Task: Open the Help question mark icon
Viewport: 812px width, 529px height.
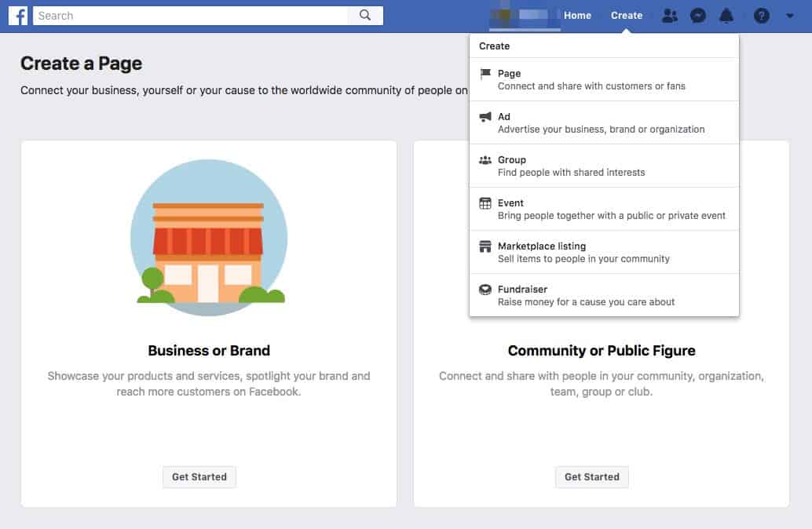Action: 761,15
